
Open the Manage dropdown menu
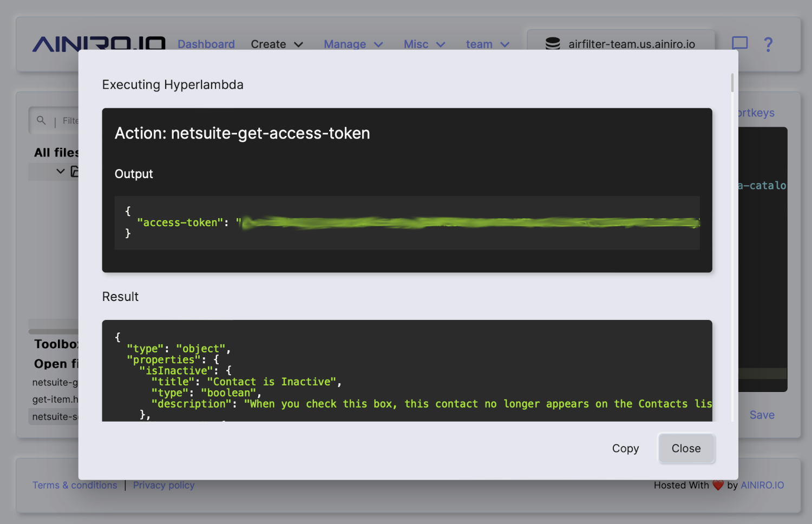(353, 44)
